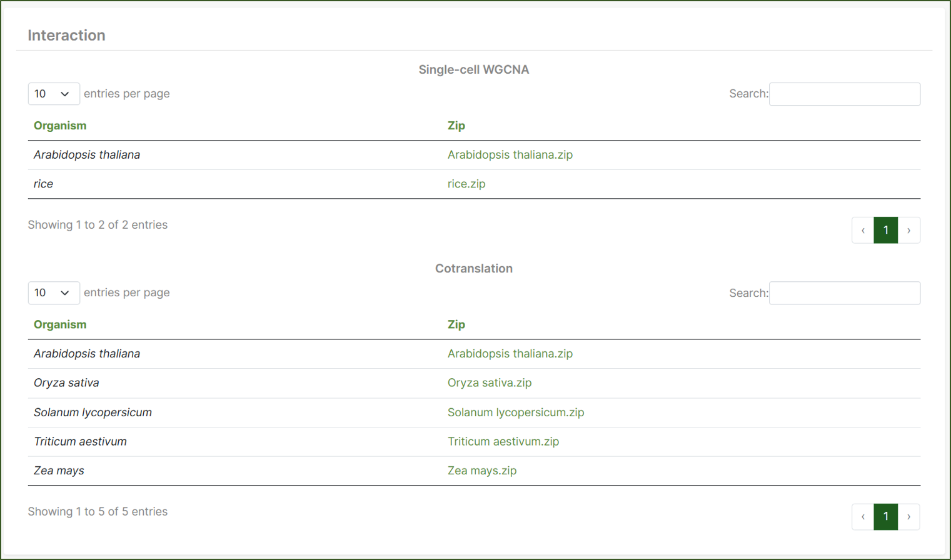Open entries per page dropdown for Single-cell WGCNA
Viewport: 951px width, 560px height.
[53, 94]
